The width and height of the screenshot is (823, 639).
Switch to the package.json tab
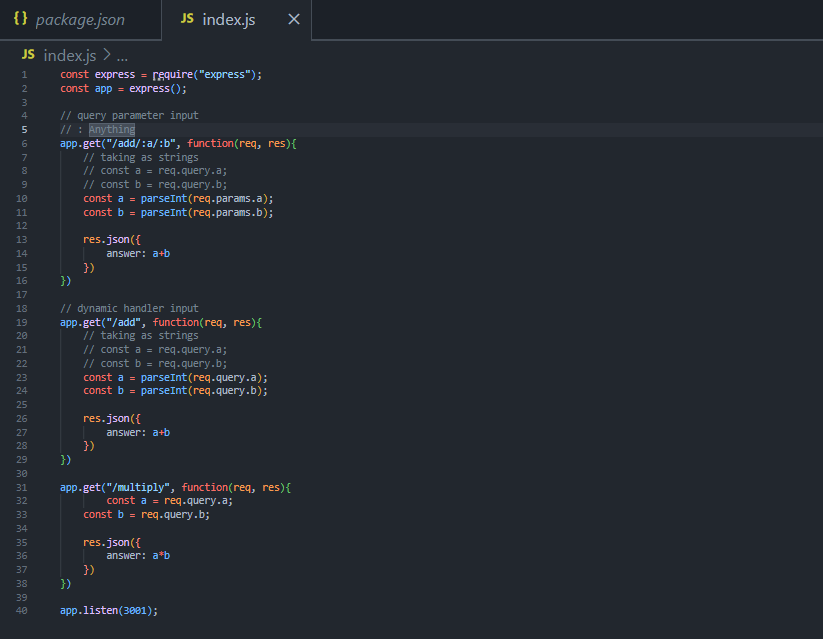coord(80,19)
